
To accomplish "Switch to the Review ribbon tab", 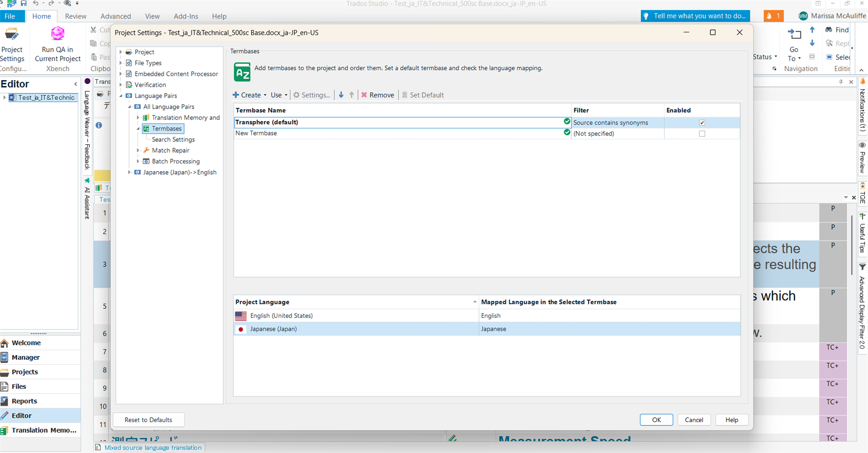I will coord(75,16).
